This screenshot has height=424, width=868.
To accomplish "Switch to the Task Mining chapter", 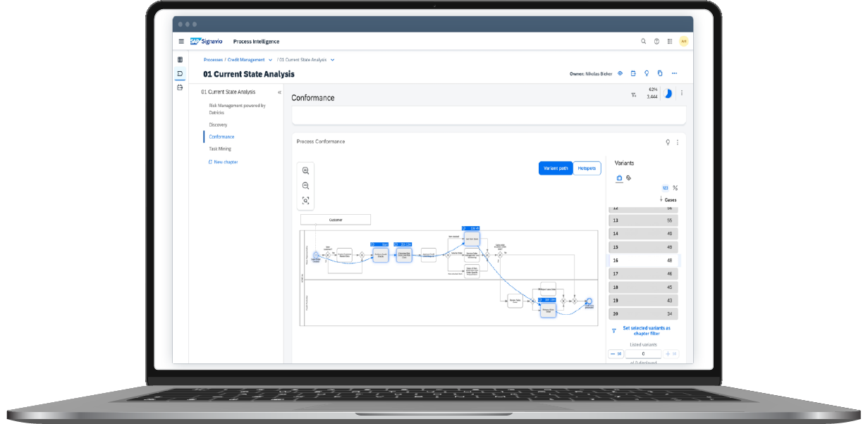I will [x=220, y=149].
